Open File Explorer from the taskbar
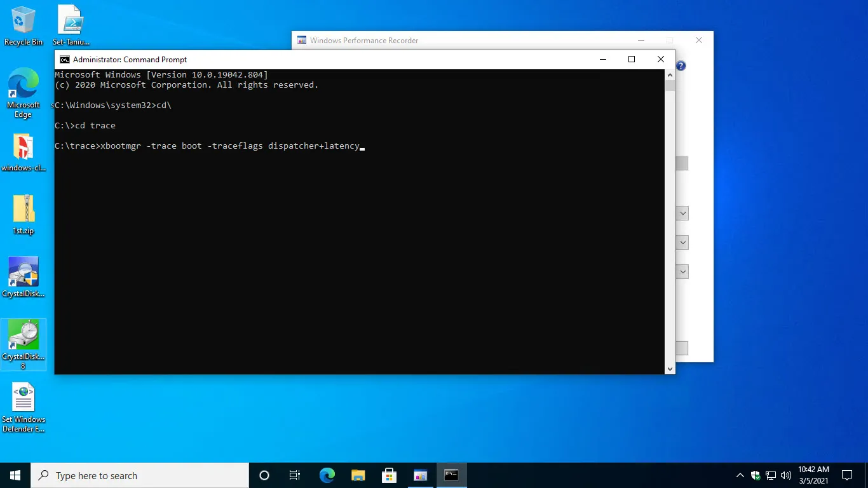The width and height of the screenshot is (868, 488). click(x=358, y=475)
